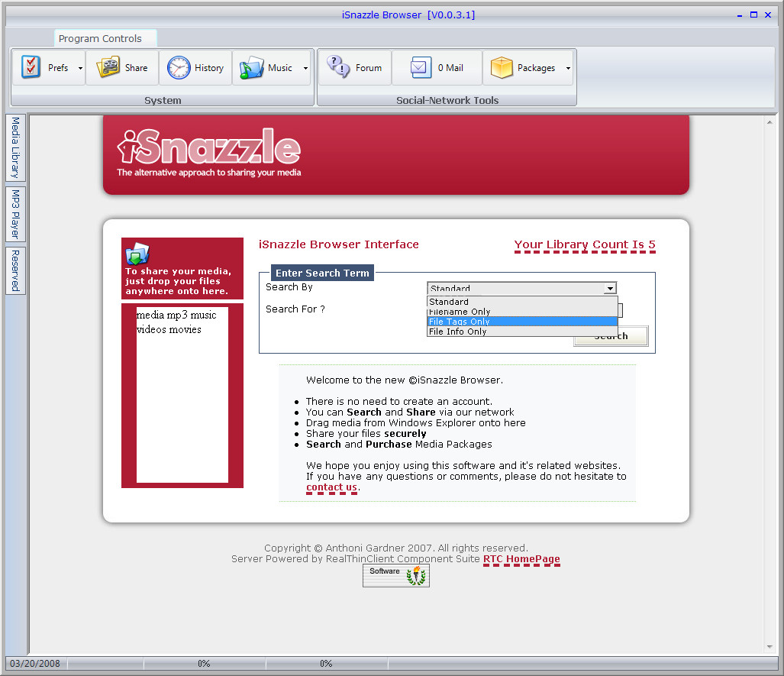Click the Forum toolbar label
This screenshot has height=676, width=784.
369,68
